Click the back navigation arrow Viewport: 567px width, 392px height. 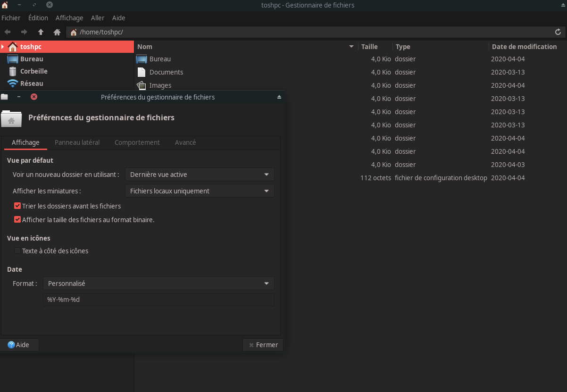[x=8, y=32]
